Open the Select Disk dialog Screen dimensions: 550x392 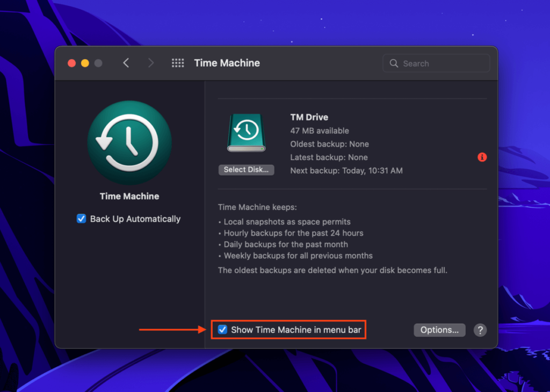pos(246,169)
